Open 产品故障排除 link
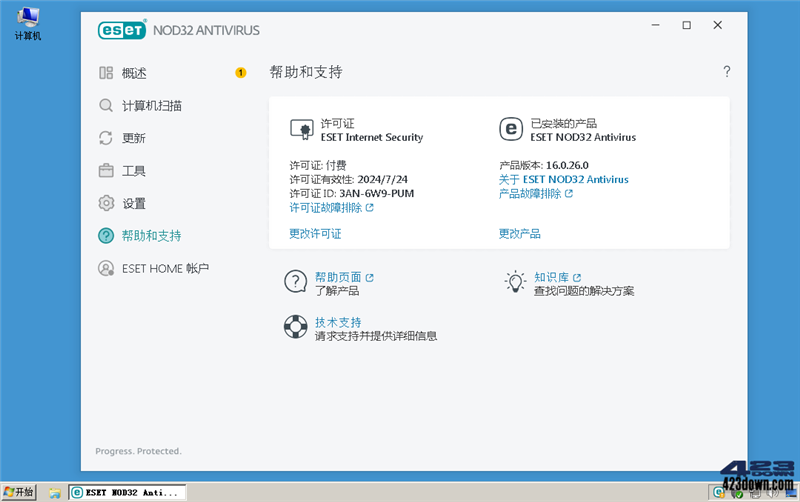Viewport: 800px width, 502px height. click(530, 194)
